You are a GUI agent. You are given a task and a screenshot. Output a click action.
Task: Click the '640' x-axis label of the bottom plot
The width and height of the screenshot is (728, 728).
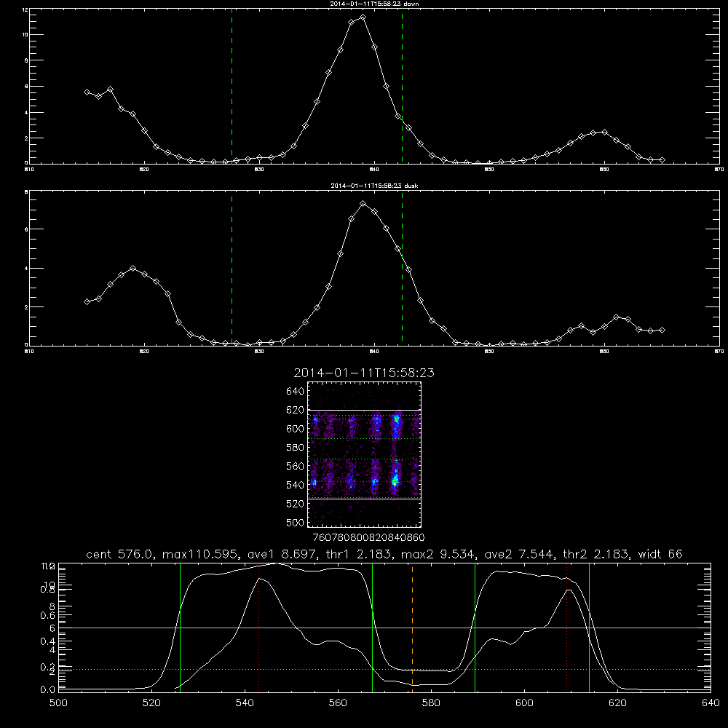click(x=711, y=703)
